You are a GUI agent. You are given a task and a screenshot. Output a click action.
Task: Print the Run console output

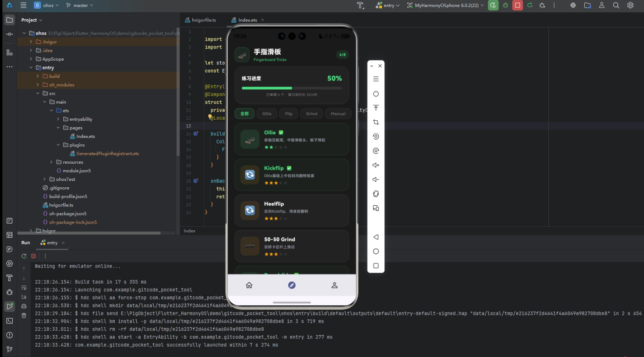point(24,306)
